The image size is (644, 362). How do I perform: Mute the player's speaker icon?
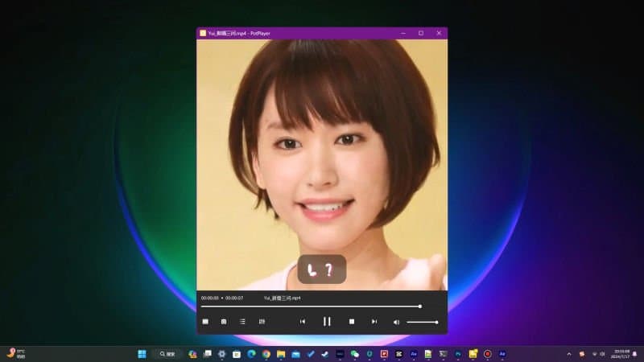click(x=396, y=322)
